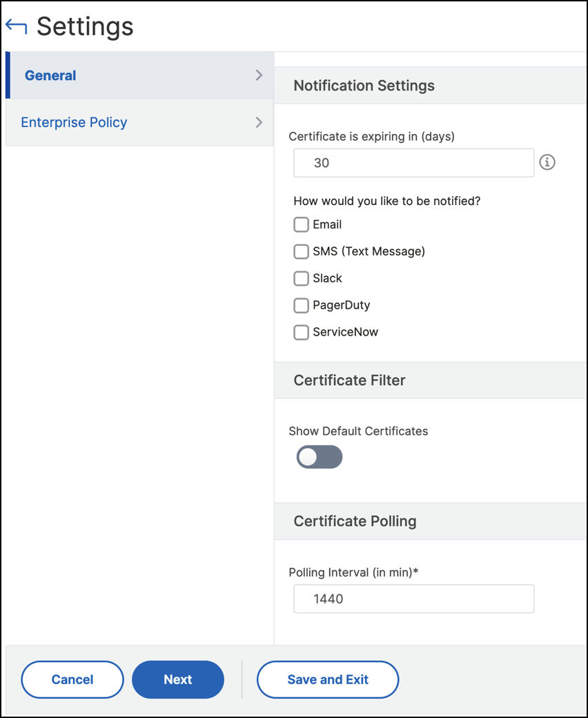
Task: Click the Certificate Filter heading
Action: [350, 380]
